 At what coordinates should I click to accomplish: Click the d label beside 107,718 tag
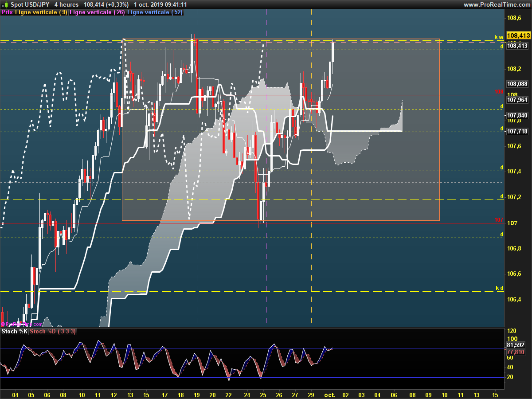[502, 129]
